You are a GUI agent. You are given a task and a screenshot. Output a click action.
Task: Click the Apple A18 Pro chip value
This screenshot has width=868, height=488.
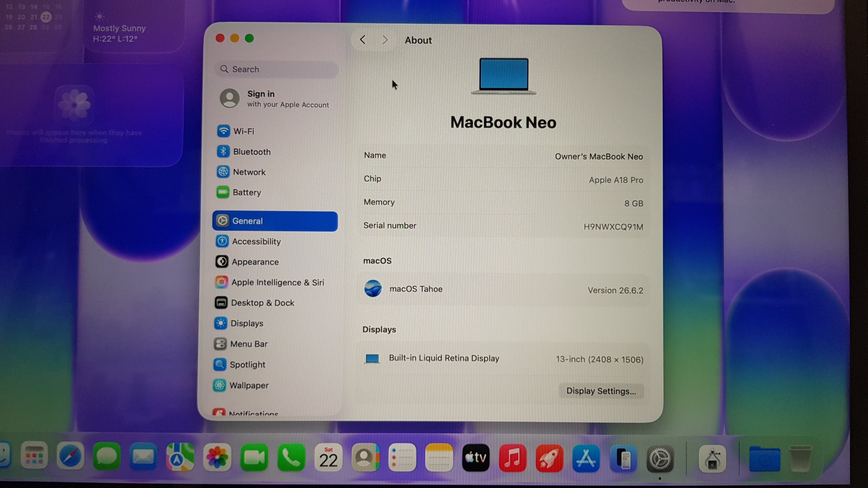click(616, 180)
